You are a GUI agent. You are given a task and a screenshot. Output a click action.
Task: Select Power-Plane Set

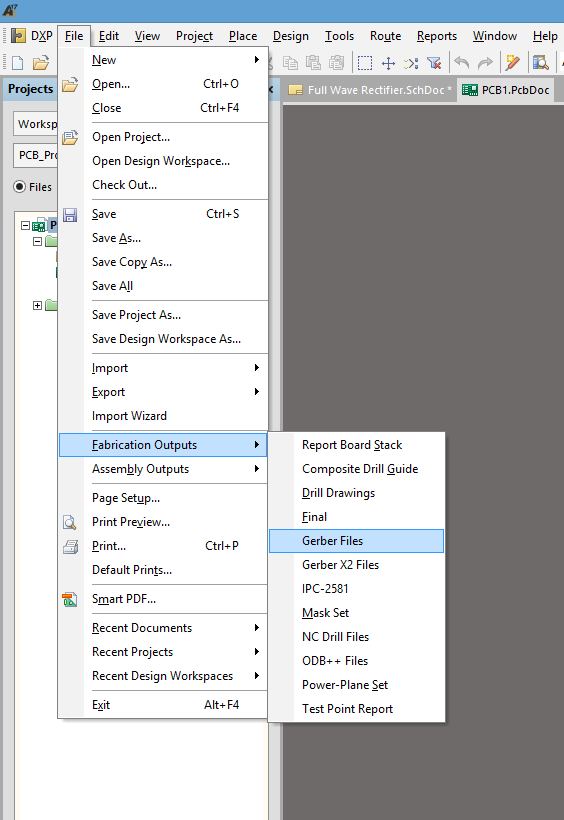coord(356,685)
